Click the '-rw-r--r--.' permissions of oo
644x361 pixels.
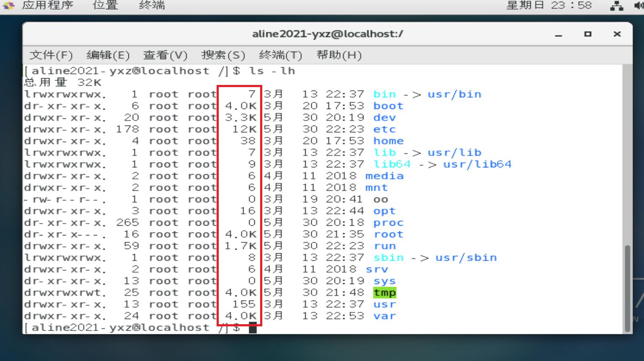tap(65, 199)
